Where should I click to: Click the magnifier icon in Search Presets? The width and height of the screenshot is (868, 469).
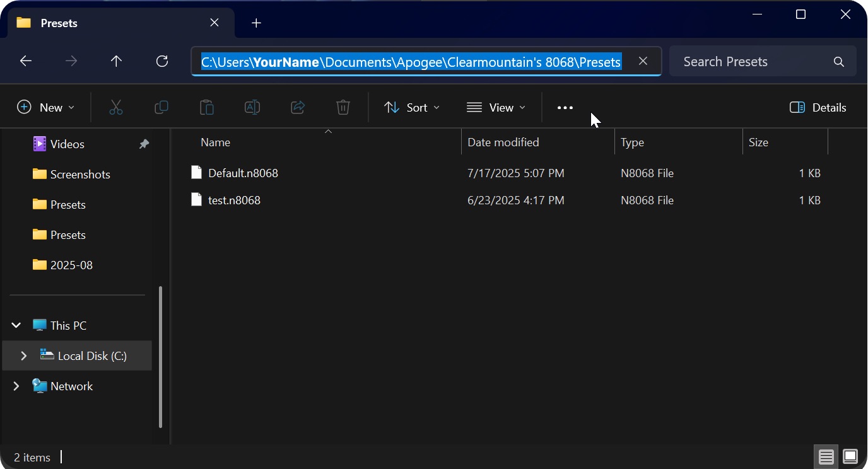[x=838, y=62]
